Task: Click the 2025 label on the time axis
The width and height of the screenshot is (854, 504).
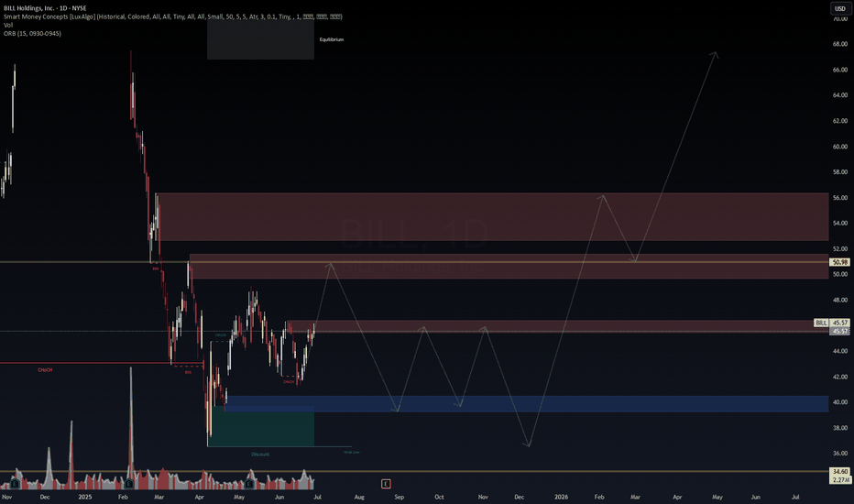Action: pyautogui.click(x=85, y=497)
